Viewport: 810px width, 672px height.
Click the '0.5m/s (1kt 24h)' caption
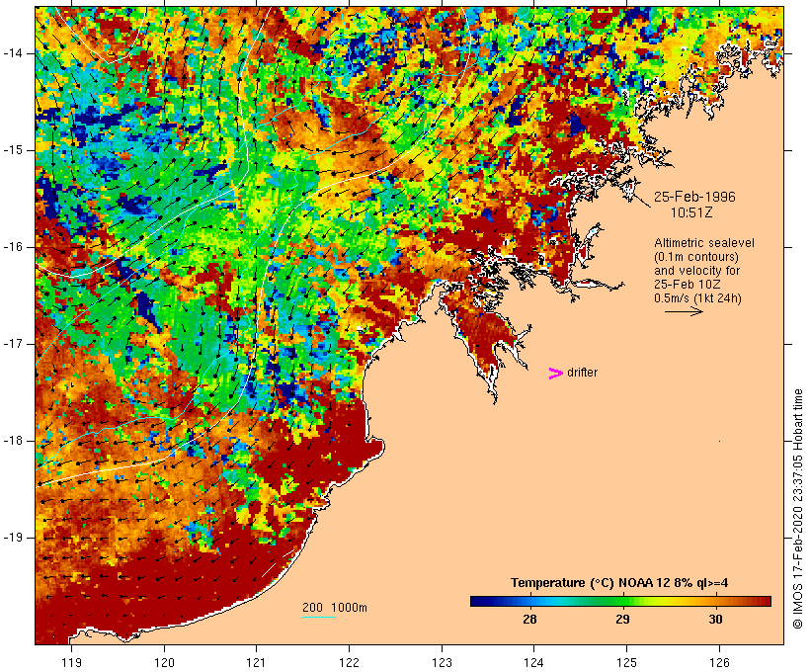pyautogui.click(x=697, y=298)
